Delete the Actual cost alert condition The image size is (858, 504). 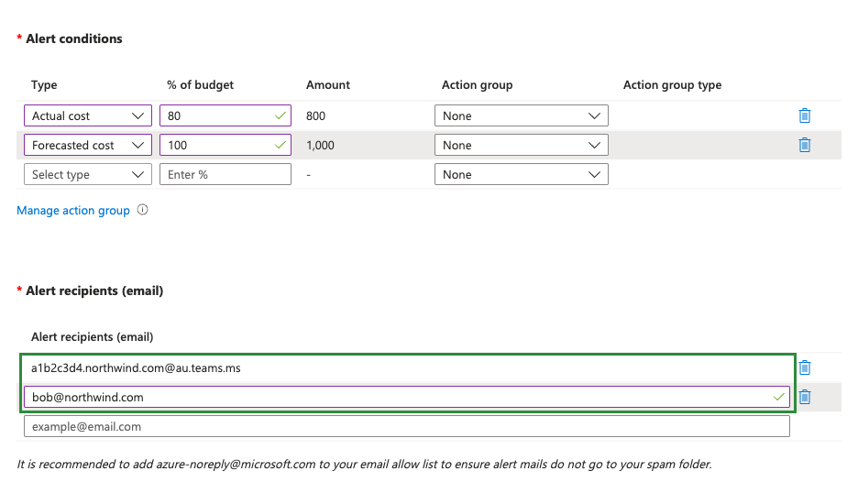[805, 116]
